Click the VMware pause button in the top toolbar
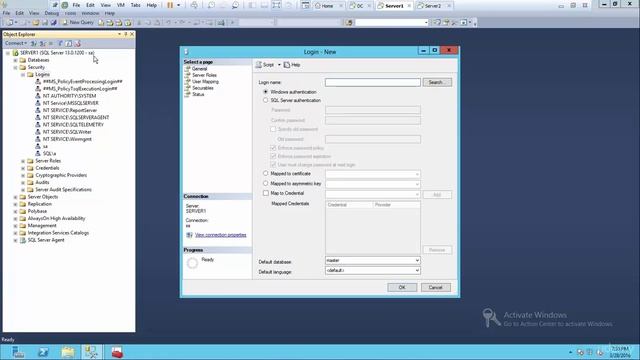 pos(170,5)
